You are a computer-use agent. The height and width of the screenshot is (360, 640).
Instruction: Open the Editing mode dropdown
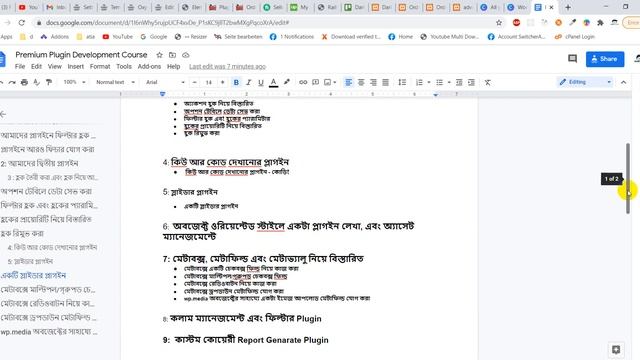(585, 82)
